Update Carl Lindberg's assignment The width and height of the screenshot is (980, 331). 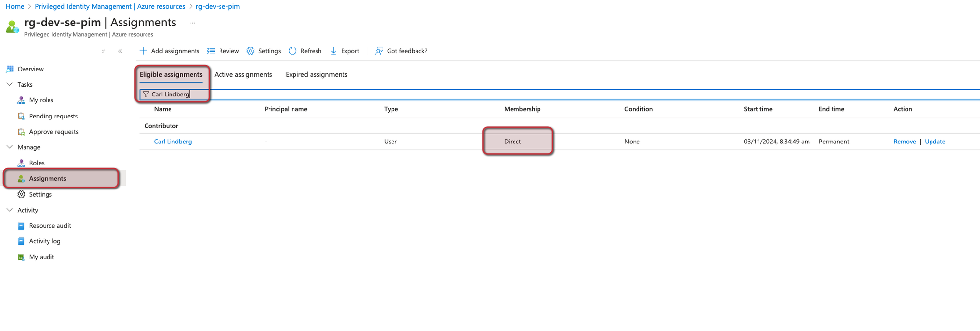(935, 142)
